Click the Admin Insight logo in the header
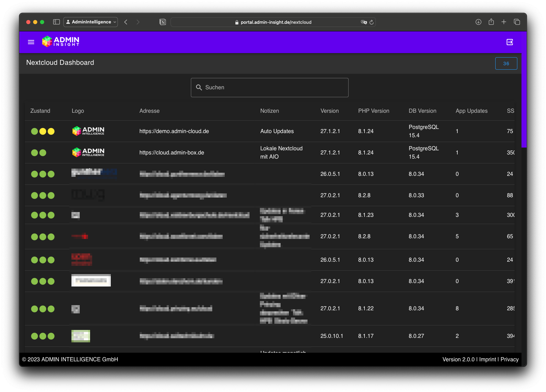The width and height of the screenshot is (546, 392). tap(61, 41)
